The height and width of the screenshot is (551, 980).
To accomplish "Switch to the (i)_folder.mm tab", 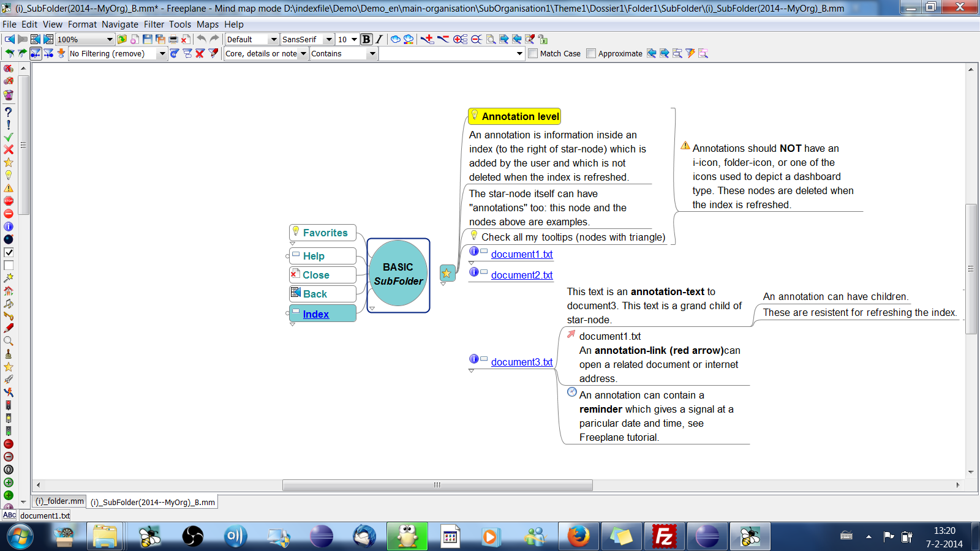I will [59, 501].
